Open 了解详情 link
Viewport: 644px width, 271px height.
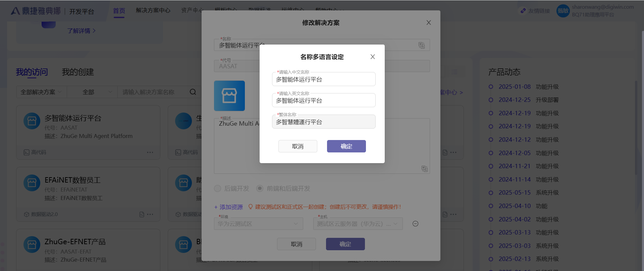[x=82, y=31]
